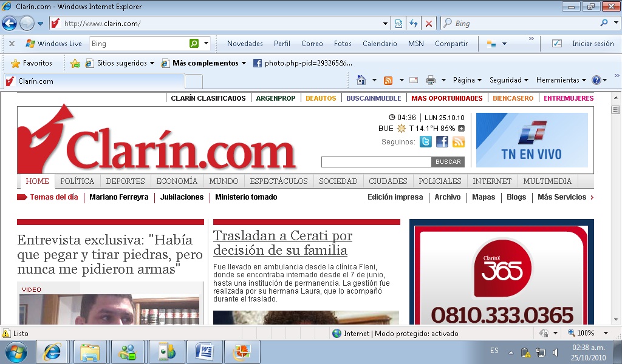Click the green Windows Live search button
The image size is (622, 364).
point(194,43)
